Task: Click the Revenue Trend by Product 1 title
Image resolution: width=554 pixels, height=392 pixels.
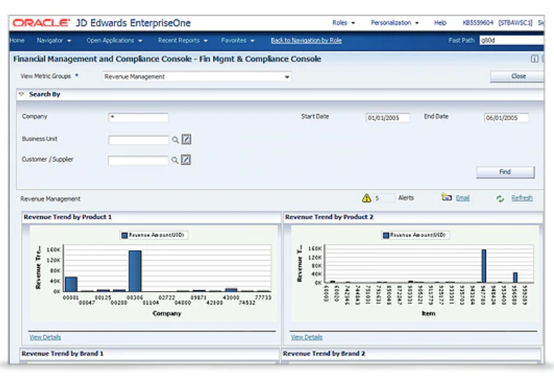Action: 67,217
